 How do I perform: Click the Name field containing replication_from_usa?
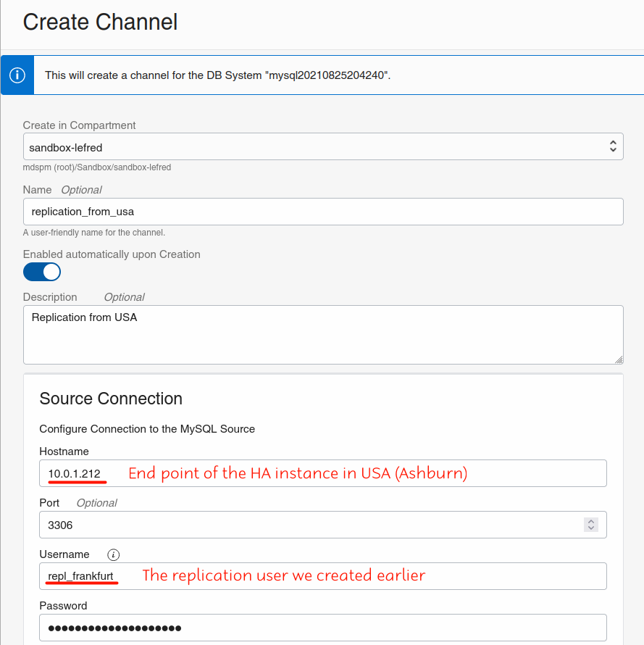pos(323,212)
